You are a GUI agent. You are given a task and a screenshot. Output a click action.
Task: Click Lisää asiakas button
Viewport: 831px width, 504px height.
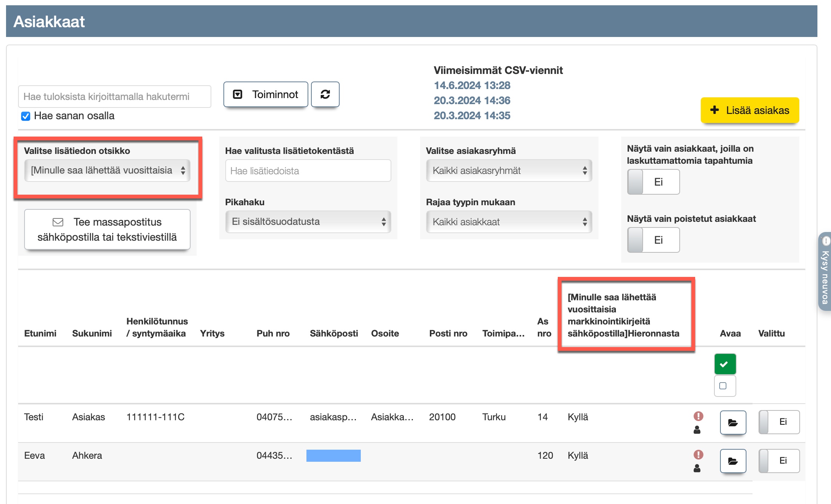pos(749,110)
